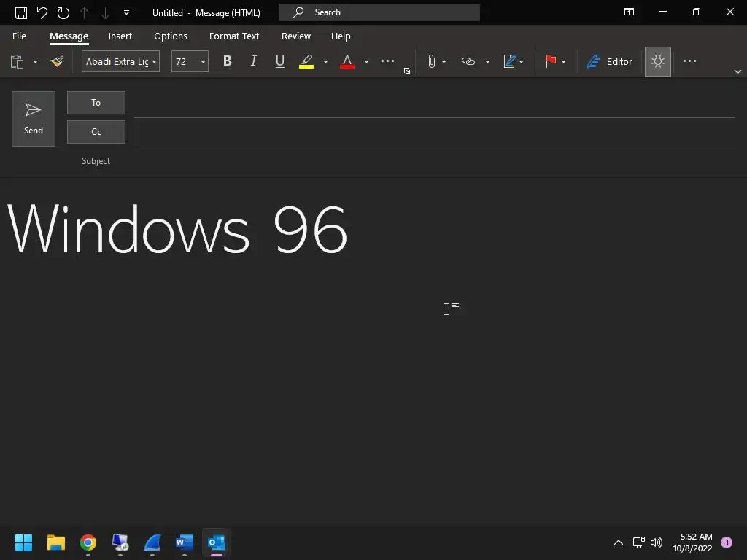Click the Save icon in title bar
Viewport: 747px width, 560px height.
(21, 13)
